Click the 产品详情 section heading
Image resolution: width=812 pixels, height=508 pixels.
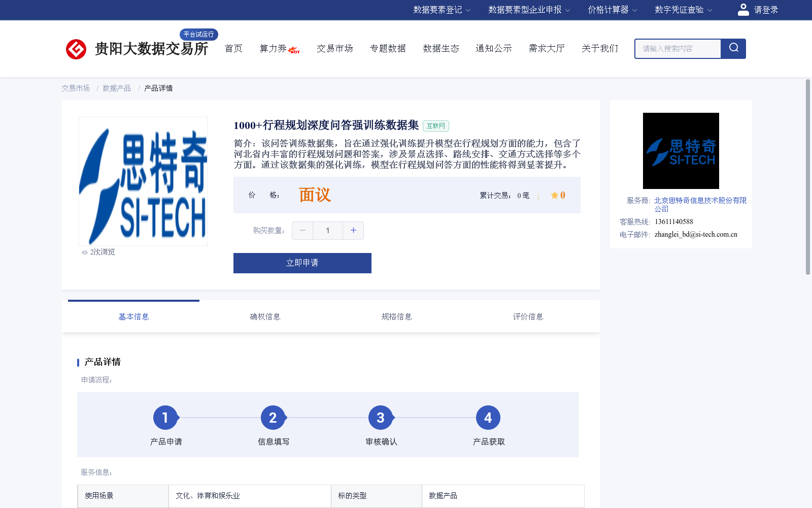point(103,362)
